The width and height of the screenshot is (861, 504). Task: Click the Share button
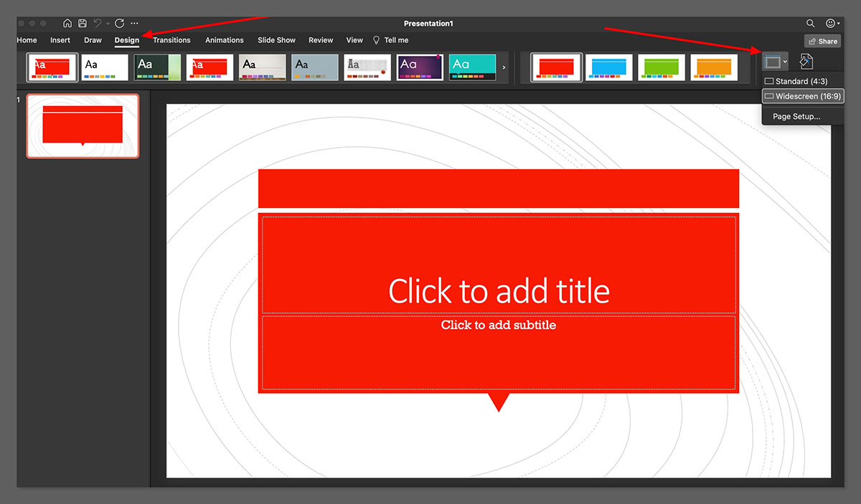[x=822, y=41]
